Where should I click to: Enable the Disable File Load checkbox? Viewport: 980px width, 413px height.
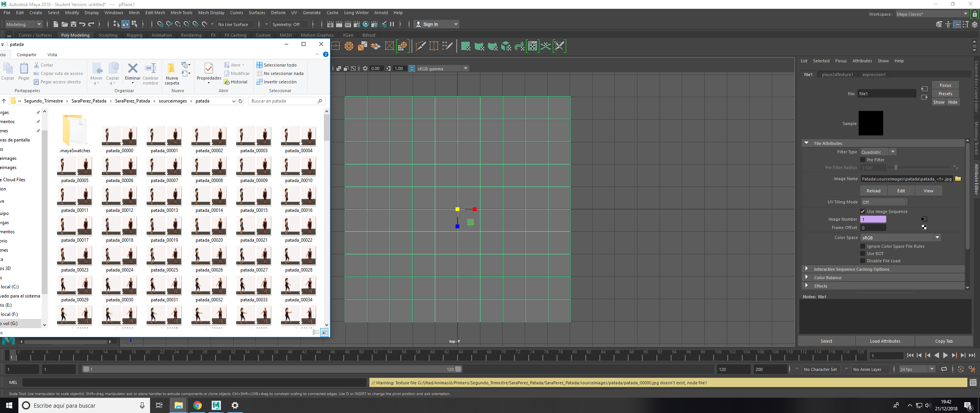pos(863,260)
